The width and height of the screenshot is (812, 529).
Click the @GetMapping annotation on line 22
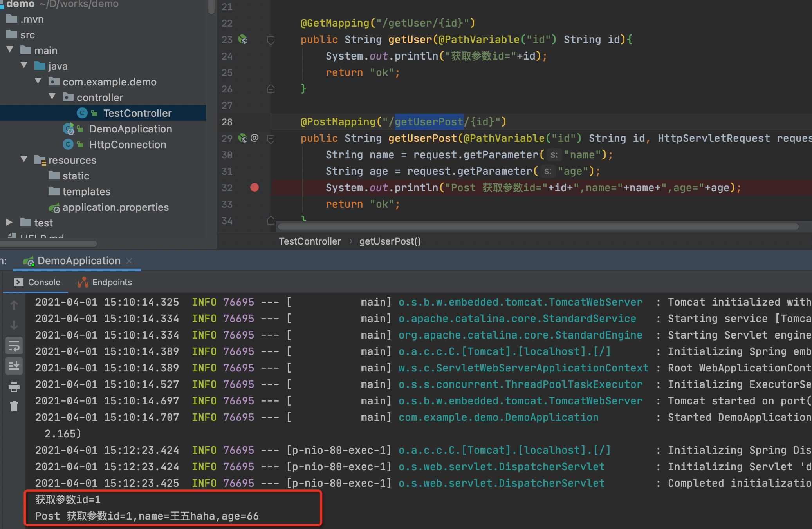click(x=334, y=23)
